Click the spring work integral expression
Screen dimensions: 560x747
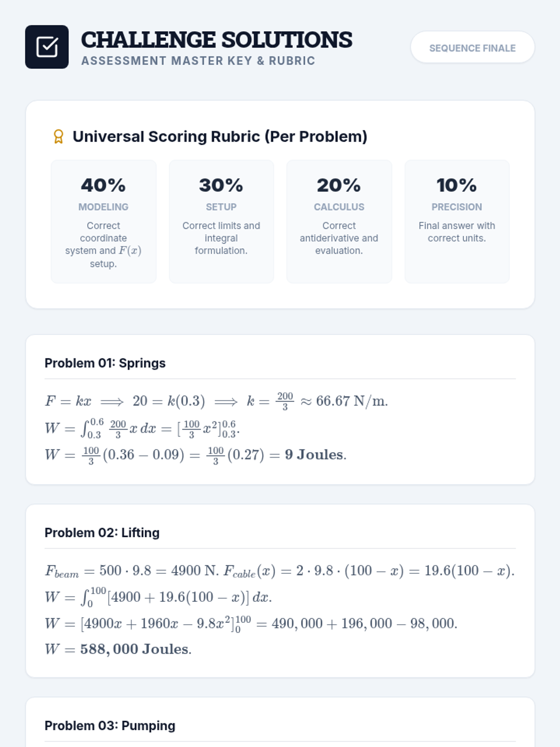coord(142,428)
